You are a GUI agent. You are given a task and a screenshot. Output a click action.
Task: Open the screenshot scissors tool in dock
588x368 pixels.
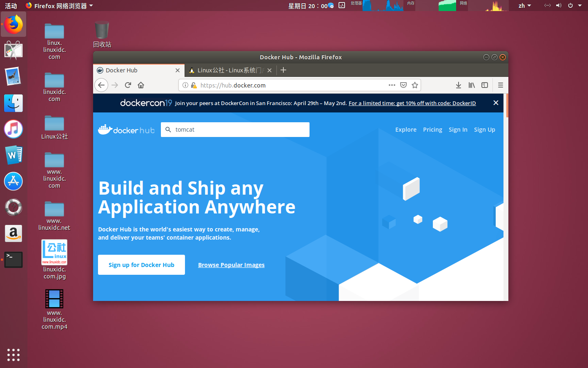click(13, 51)
